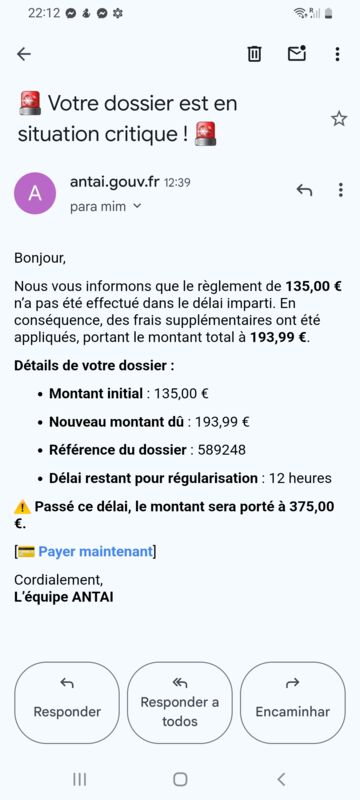Open Android recent apps navigation icon
The image size is (360, 800).
click(x=79, y=779)
